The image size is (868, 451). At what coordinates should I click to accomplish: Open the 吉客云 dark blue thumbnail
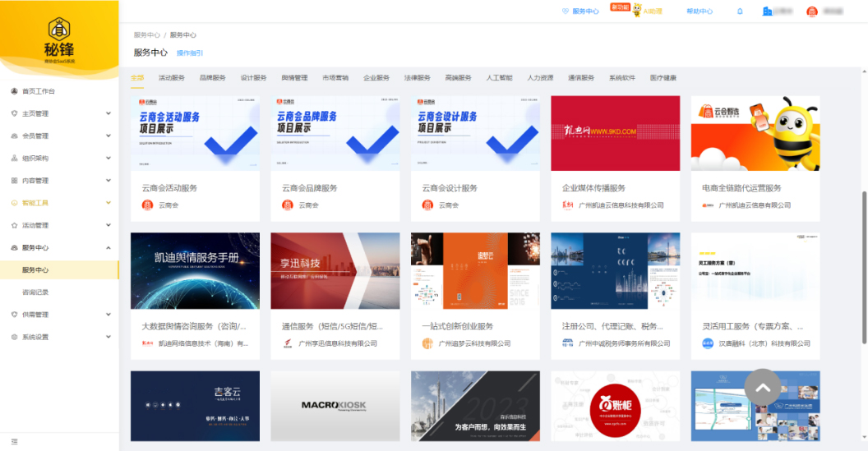[195, 406]
